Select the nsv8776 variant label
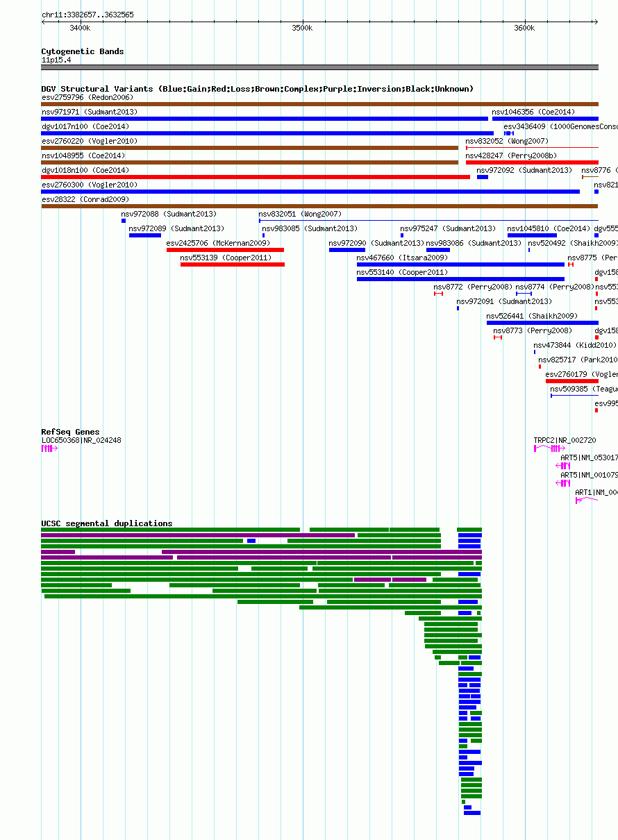This screenshot has height=840, width=618. click(x=599, y=170)
